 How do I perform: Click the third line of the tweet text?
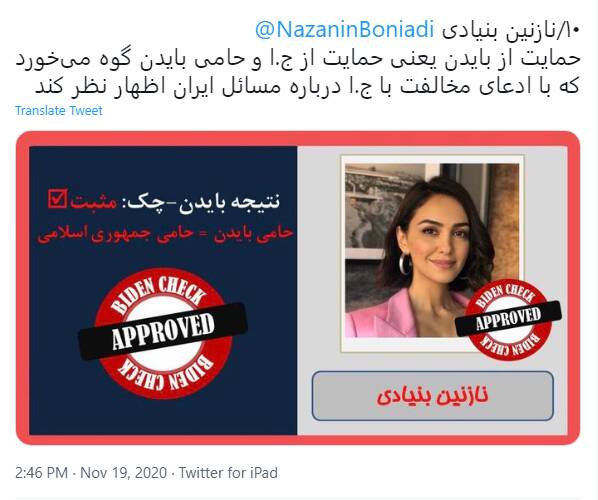click(x=307, y=87)
